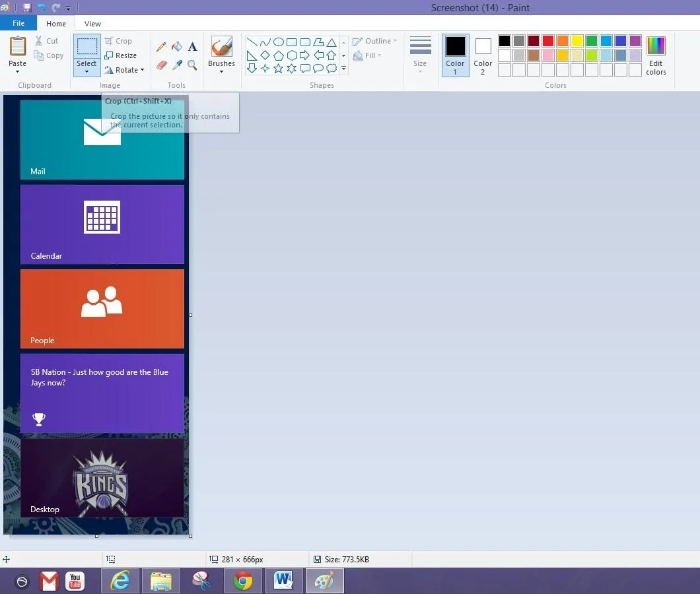
Task: Click the Crop button
Action: pos(118,41)
